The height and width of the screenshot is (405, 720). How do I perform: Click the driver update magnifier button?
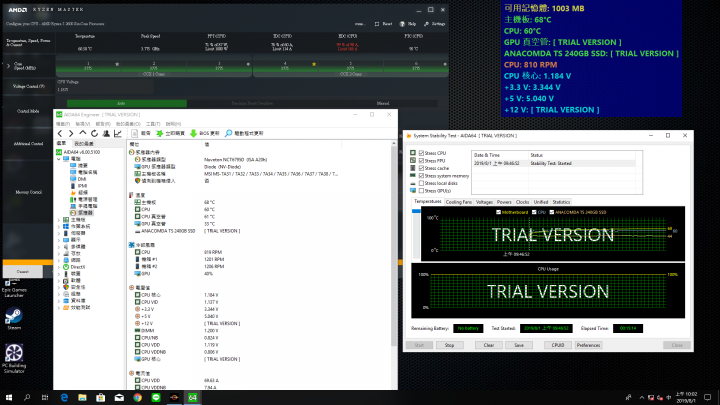[244, 133]
